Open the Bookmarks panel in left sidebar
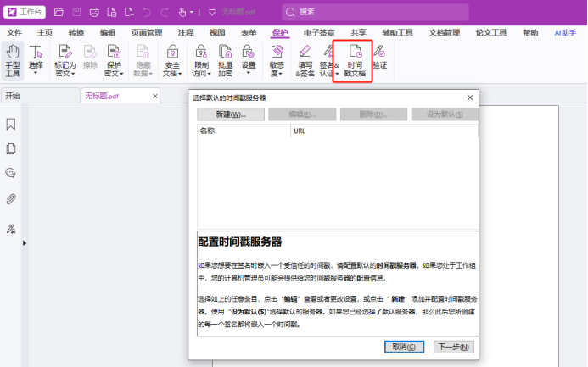The height and width of the screenshot is (367, 588). point(11,125)
